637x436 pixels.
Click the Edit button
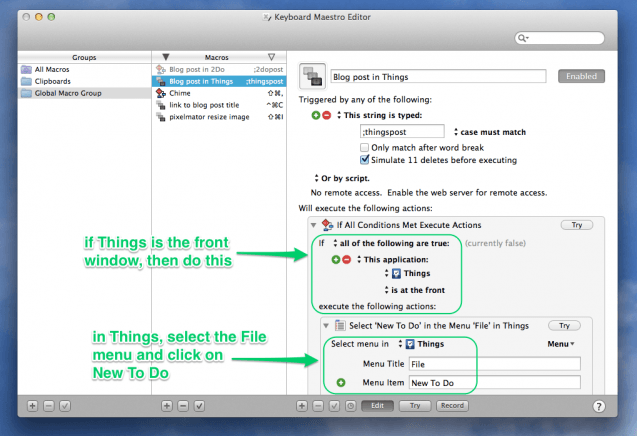(x=377, y=406)
